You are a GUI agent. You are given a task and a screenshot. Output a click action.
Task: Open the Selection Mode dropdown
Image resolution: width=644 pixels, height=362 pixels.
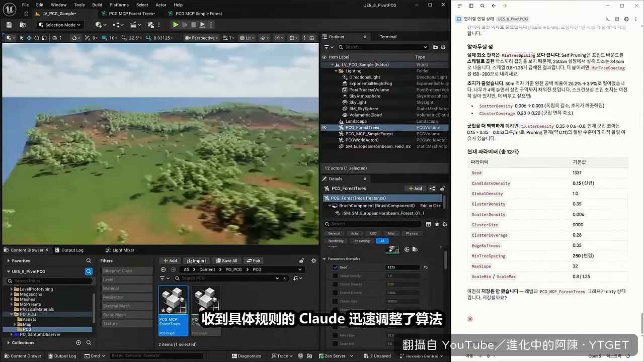click(x=59, y=25)
